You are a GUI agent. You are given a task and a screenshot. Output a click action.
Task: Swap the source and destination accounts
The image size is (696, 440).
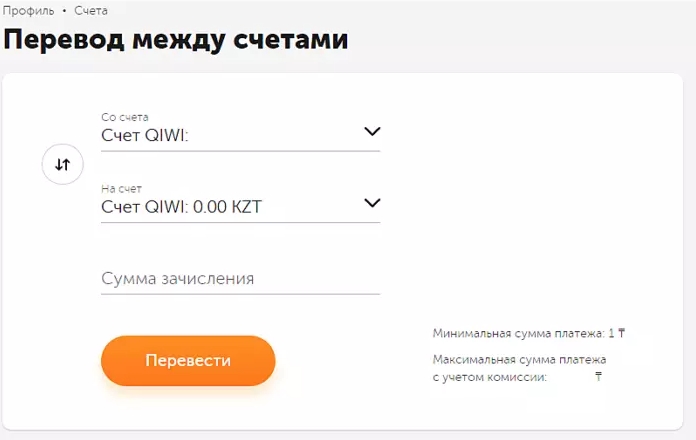(x=63, y=164)
